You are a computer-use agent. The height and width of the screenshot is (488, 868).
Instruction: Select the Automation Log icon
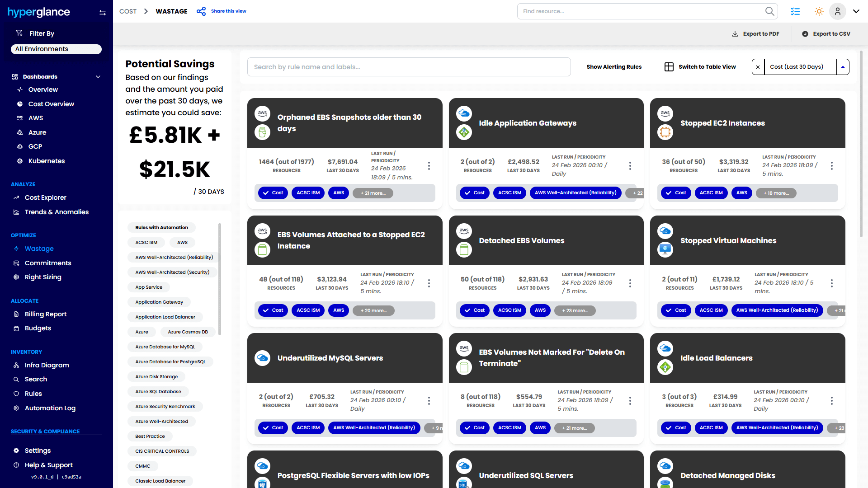click(16, 408)
